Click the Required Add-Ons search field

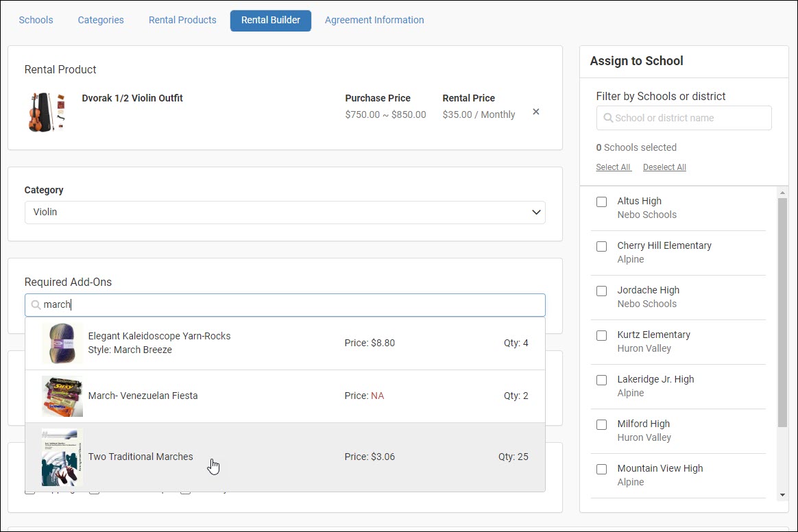(285, 304)
